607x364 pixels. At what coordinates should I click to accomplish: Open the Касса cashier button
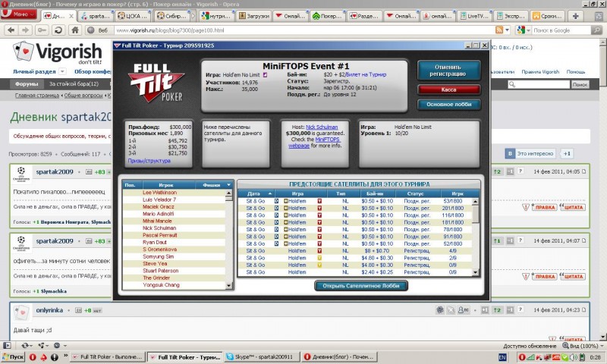(448, 89)
